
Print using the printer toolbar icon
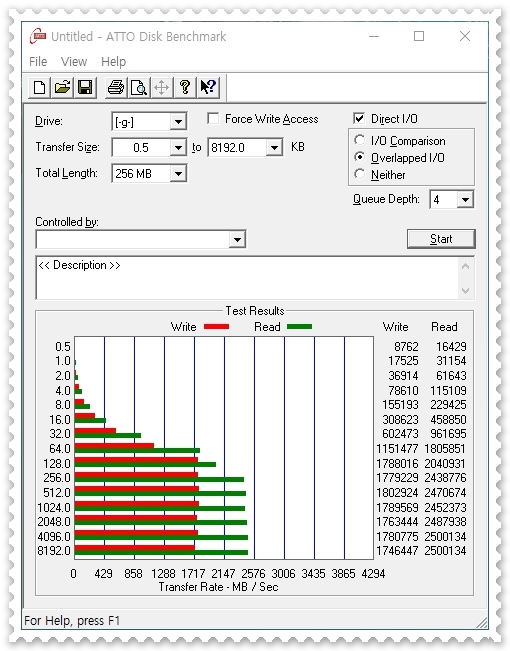pos(116,88)
